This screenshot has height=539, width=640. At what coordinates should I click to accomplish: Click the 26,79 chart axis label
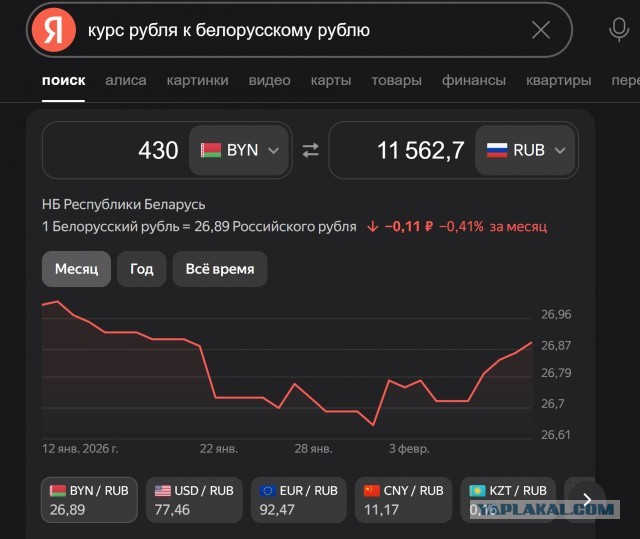tap(556, 373)
